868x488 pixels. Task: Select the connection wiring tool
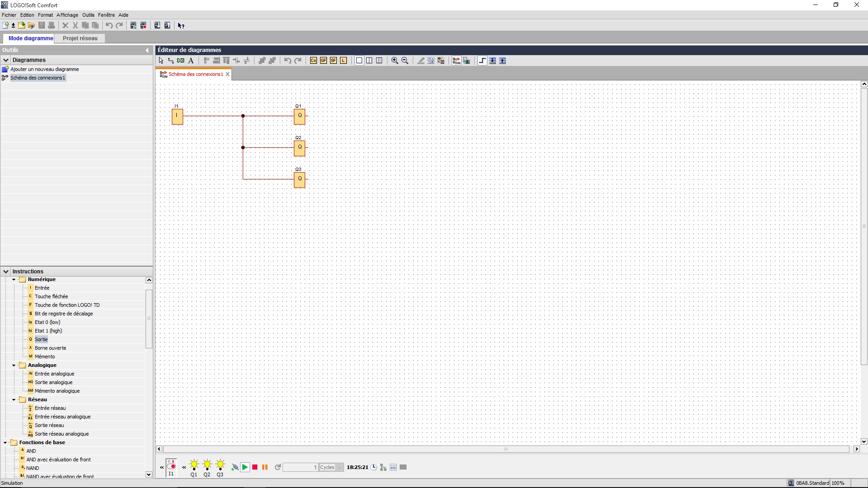pyautogui.click(x=171, y=61)
